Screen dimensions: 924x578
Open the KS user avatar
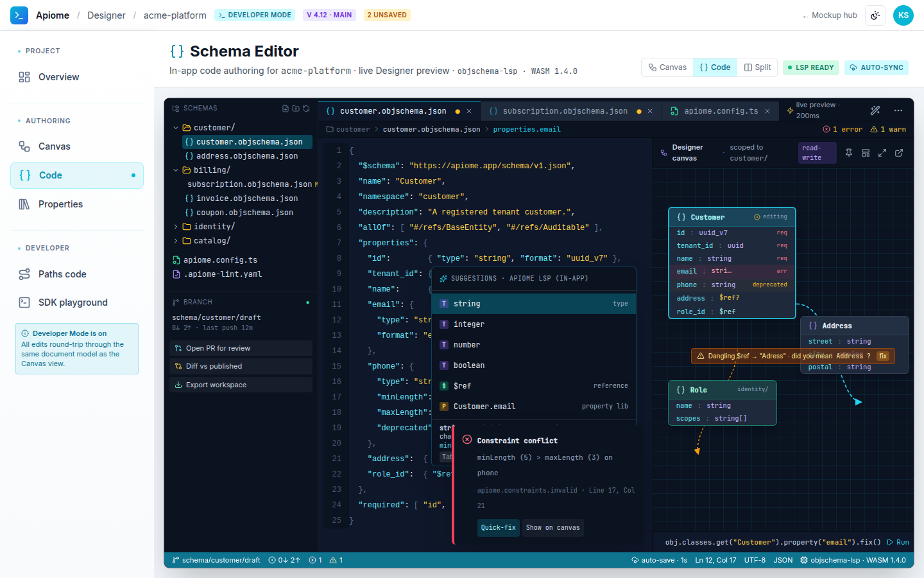tap(903, 15)
